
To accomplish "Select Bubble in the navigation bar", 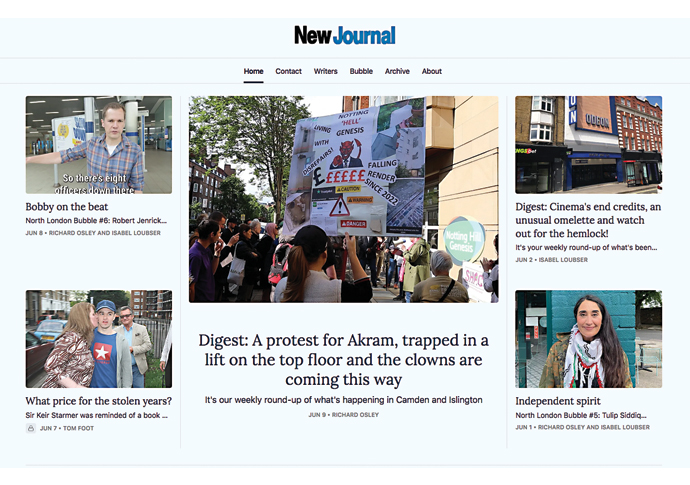I will (361, 72).
